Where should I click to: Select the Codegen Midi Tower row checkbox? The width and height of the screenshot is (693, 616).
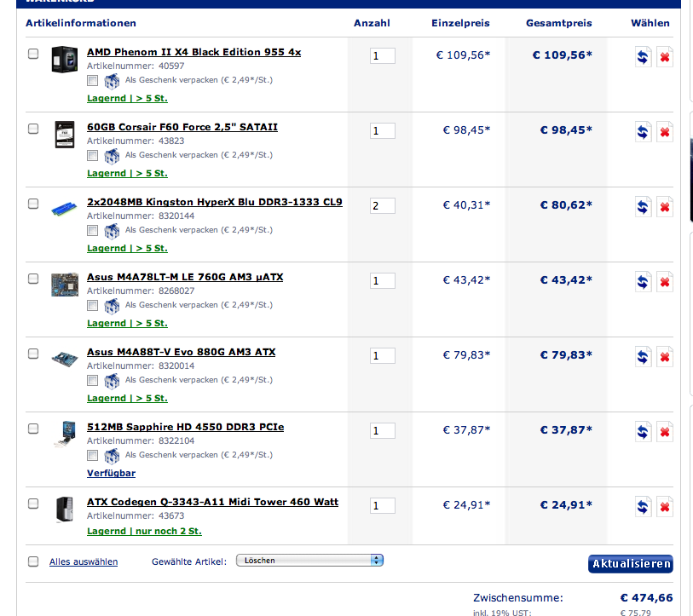[33, 504]
